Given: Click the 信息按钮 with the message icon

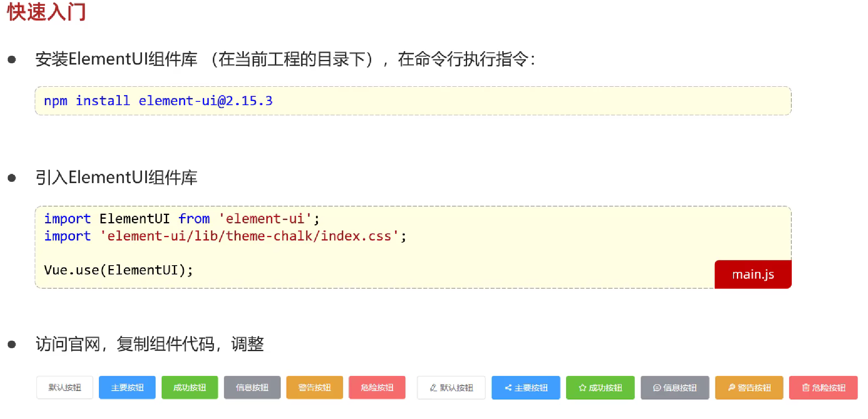Looking at the screenshot, I should (x=674, y=388).
